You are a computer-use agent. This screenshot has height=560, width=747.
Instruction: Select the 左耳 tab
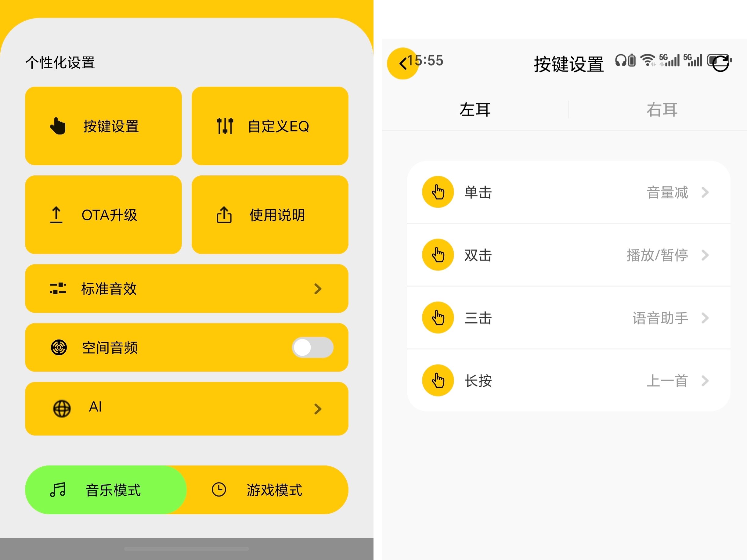coord(475,110)
